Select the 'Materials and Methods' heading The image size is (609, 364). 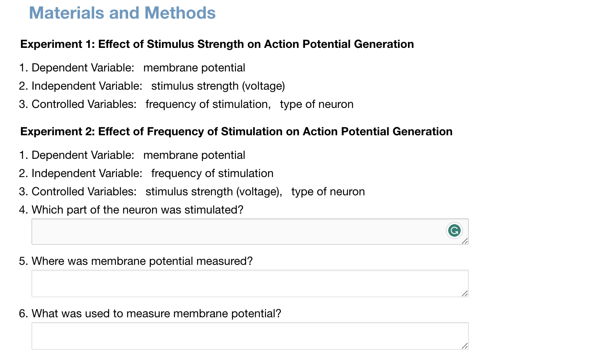coord(122,13)
